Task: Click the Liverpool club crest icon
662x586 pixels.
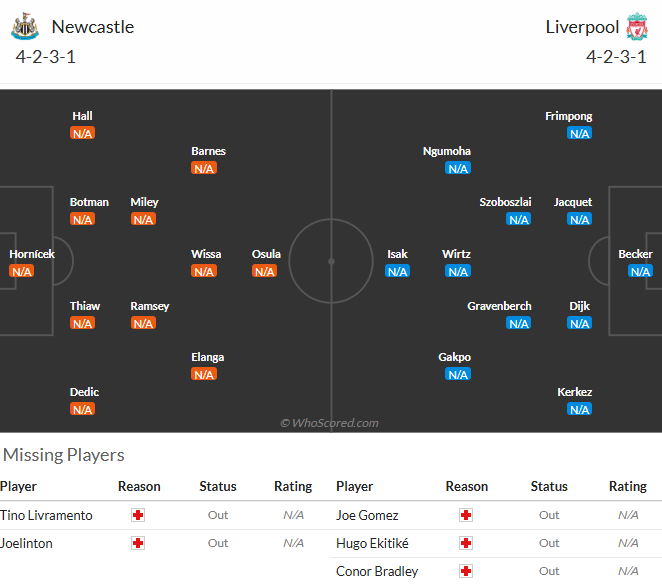Action: (637, 27)
